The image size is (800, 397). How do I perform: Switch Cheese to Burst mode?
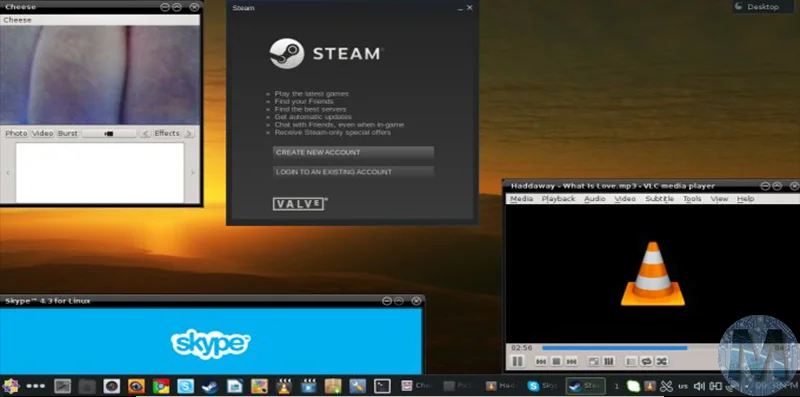68,133
